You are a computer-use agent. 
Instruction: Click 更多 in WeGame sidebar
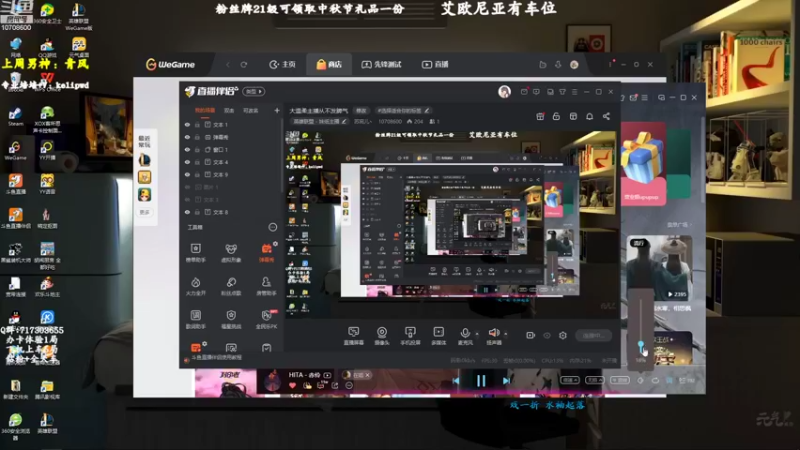[144, 212]
